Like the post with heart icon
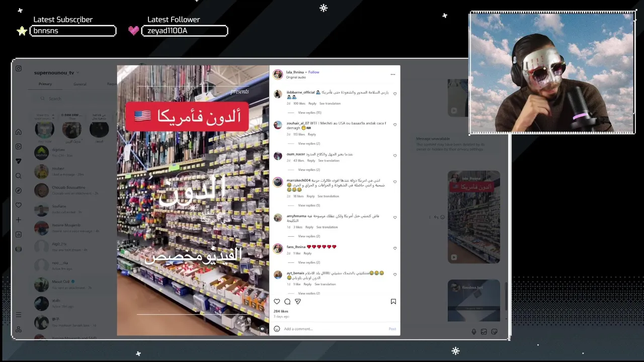Image resolution: width=644 pixels, height=362 pixels. coord(277,302)
